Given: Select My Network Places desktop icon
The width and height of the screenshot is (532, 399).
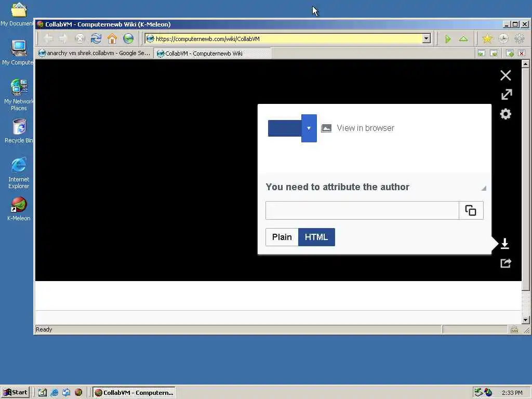Looking at the screenshot, I should pos(19,95).
